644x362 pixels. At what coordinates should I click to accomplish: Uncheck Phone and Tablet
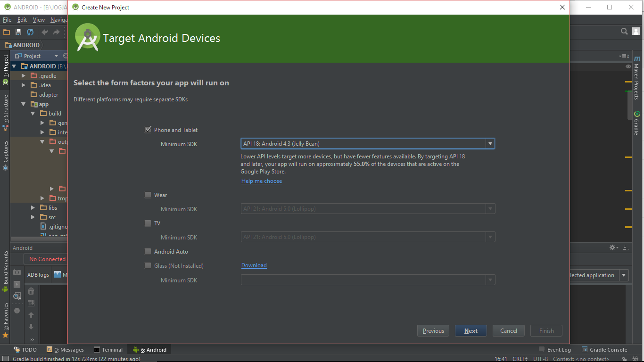(x=148, y=130)
